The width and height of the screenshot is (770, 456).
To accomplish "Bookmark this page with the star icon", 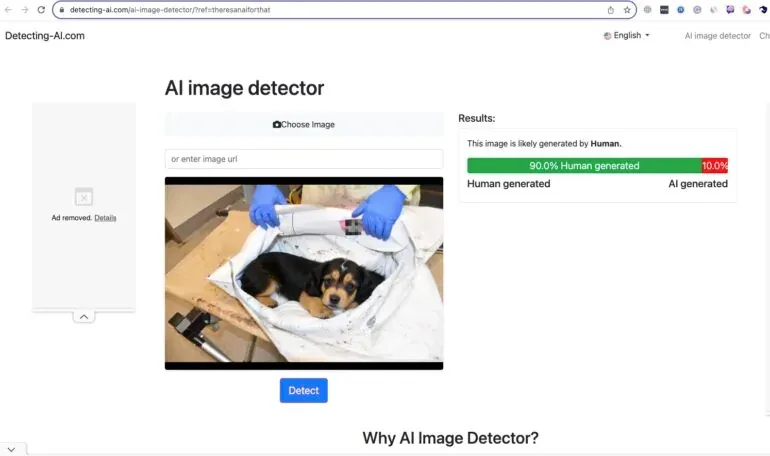I will tap(627, 10).
